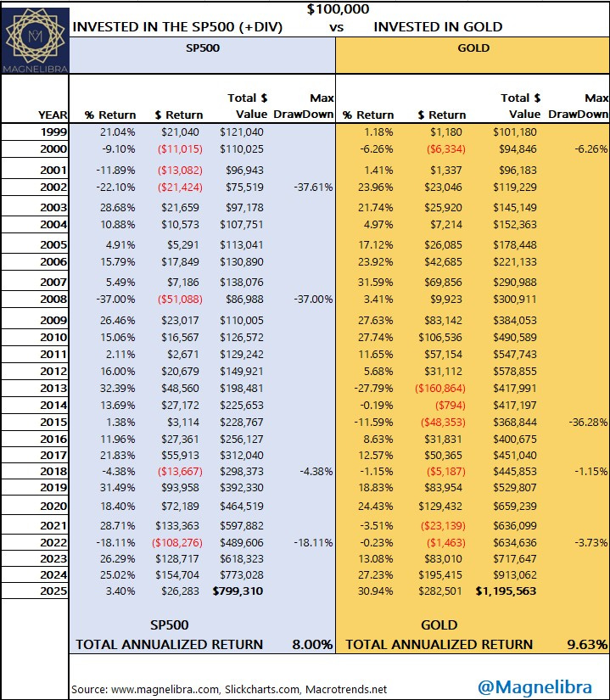Click SP500 return 21.04% cell
Screen dimensions: 610x700
(x=117, y=132)
